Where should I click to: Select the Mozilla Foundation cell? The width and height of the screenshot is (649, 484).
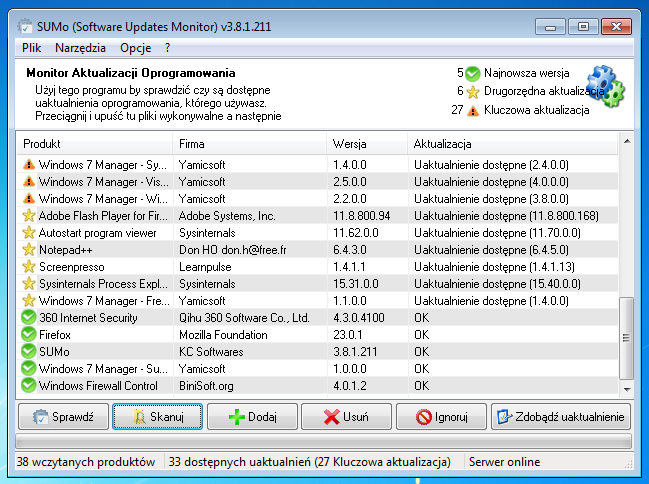pos(223,335)
